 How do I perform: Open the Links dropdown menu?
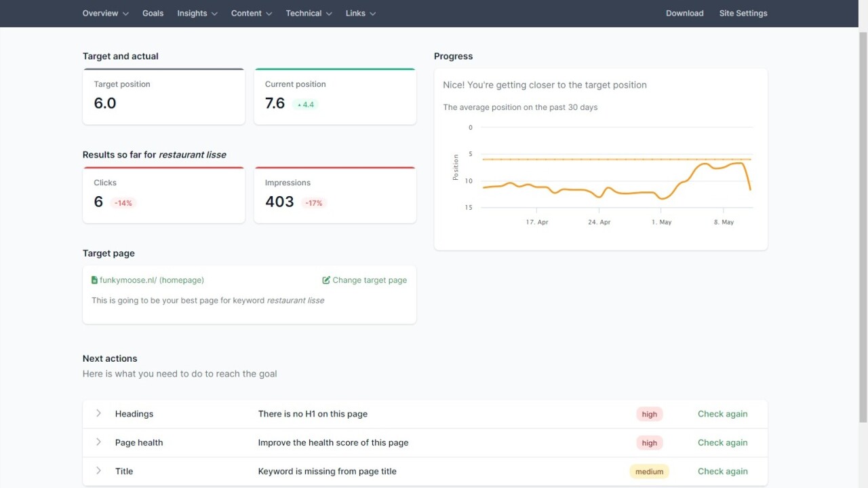coord(361,13)
